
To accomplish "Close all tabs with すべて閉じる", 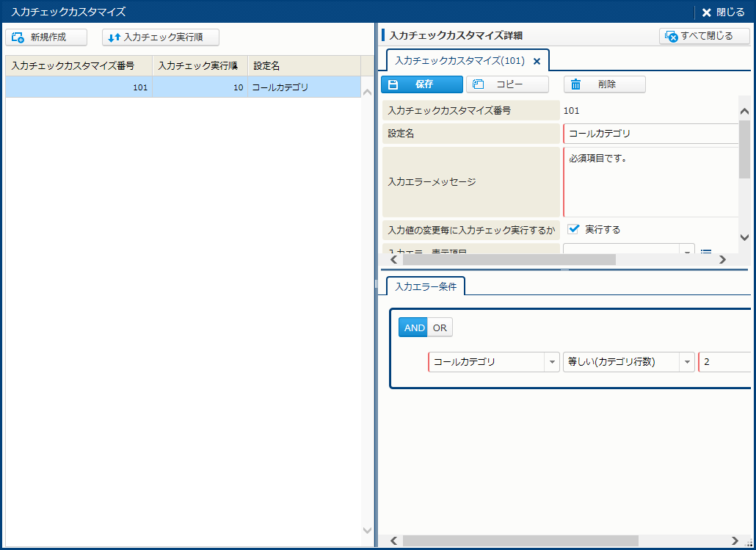I will tap(704, 36).
